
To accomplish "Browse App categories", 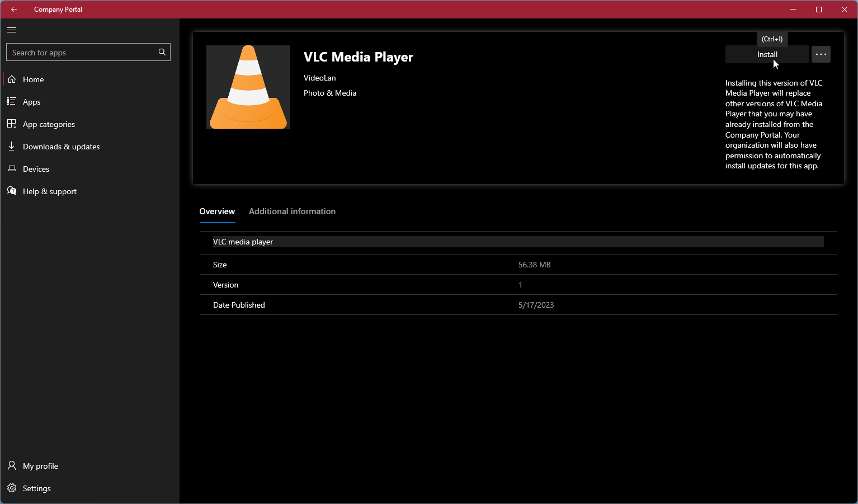I will click(49, 124).
